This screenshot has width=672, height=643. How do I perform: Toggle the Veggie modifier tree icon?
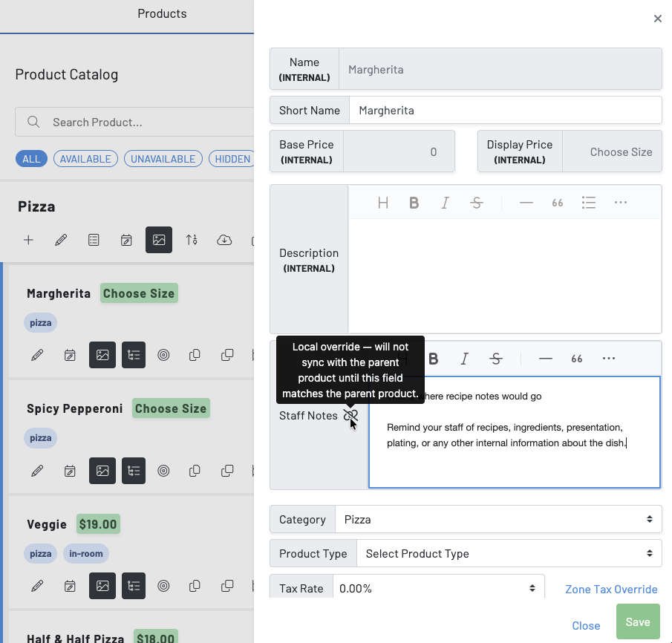134,586
